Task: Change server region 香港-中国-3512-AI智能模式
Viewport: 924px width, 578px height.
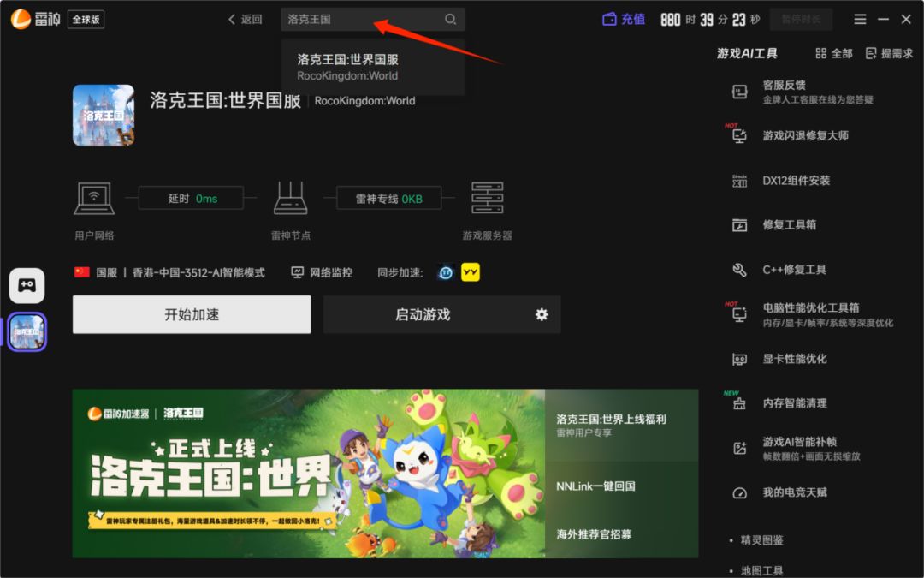Action: tap(198, 272)
